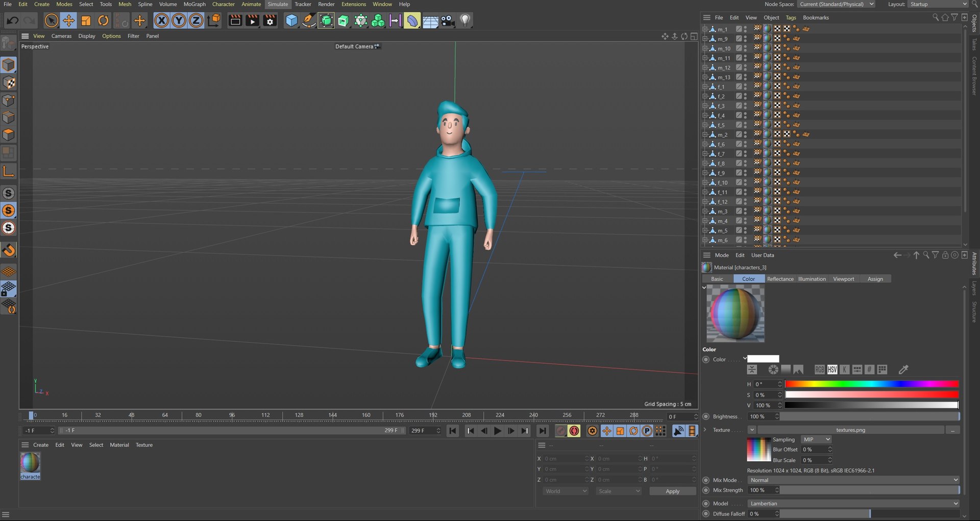
Task: Open the Model Lambertian dropdown
Action: click(853, 504)
